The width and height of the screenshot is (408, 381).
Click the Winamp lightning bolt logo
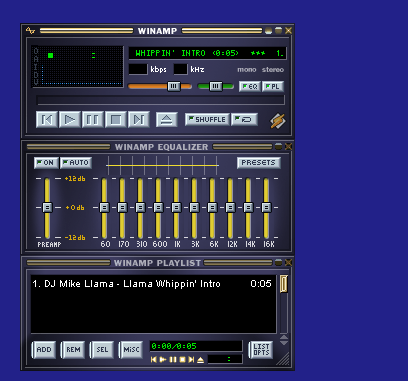[x=278, y=120]
